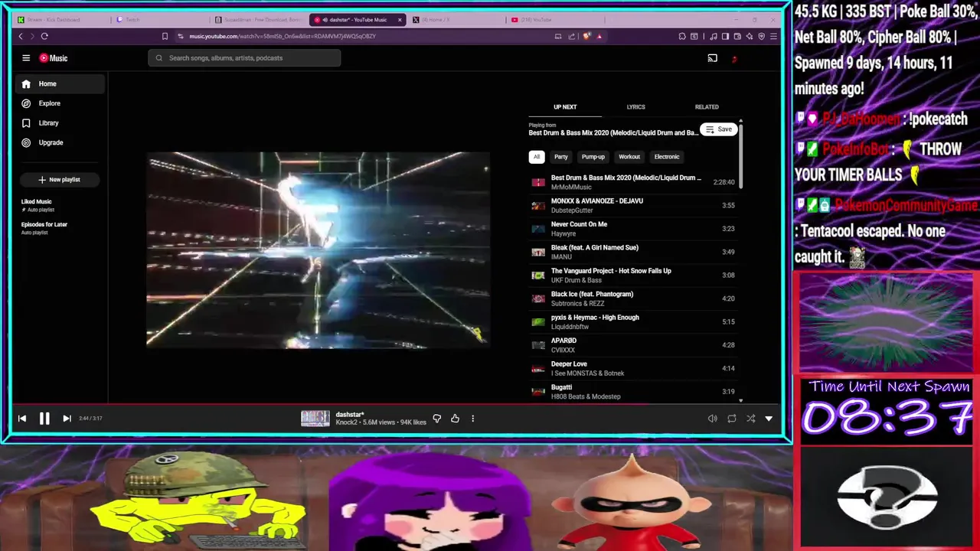Click the page share icon in address bar
Screen dimensions: 980x551
tap(571, 36)
